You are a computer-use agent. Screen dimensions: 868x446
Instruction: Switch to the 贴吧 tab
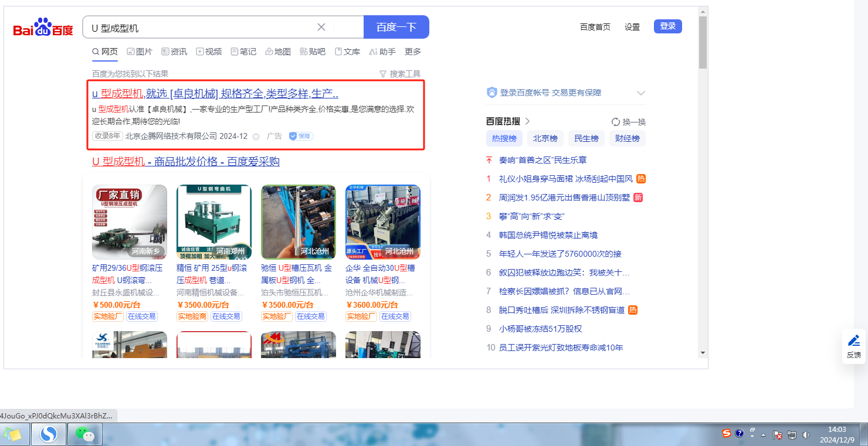point(313,52)
